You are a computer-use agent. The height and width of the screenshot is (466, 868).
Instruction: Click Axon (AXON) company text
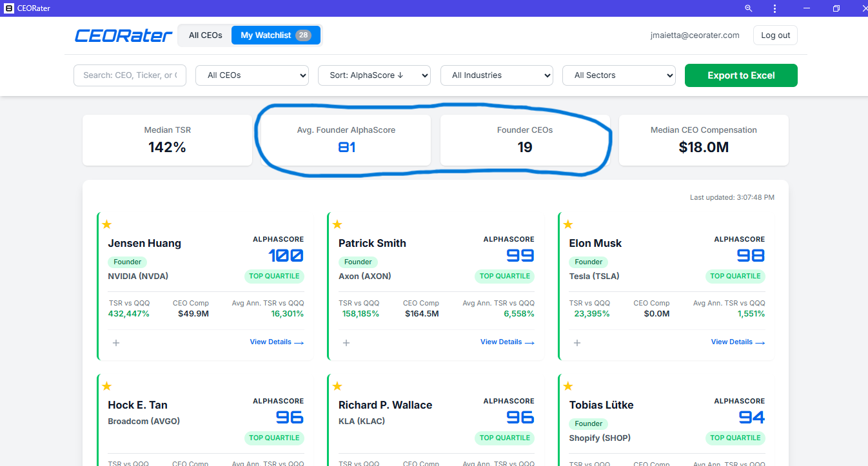(x=365, y=276)
